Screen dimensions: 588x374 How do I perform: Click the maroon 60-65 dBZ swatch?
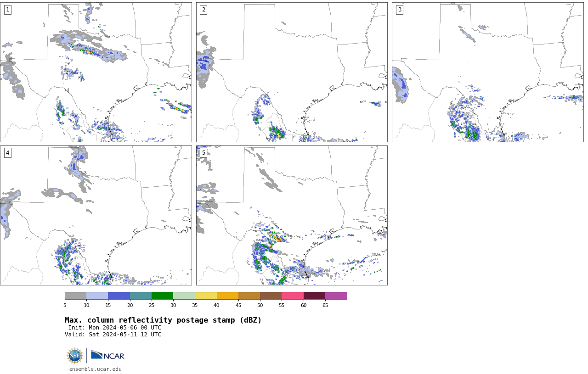pos(314,296)
